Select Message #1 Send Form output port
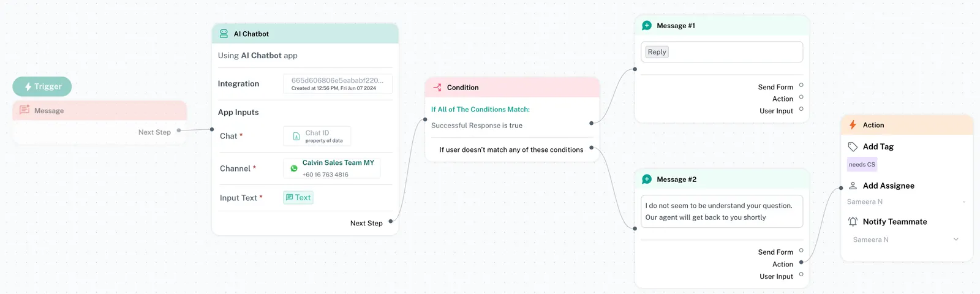The image size is (980, 294). [801, 85]
